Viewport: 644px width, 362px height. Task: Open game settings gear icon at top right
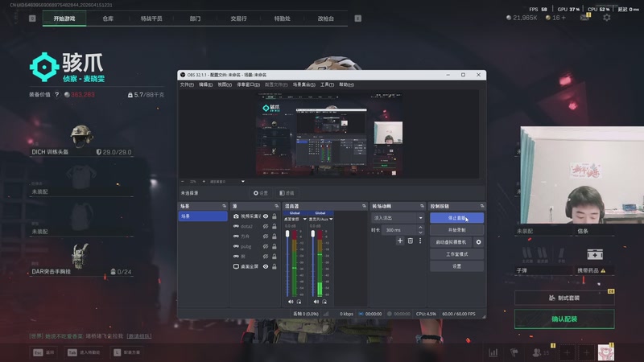pos(607,18)
